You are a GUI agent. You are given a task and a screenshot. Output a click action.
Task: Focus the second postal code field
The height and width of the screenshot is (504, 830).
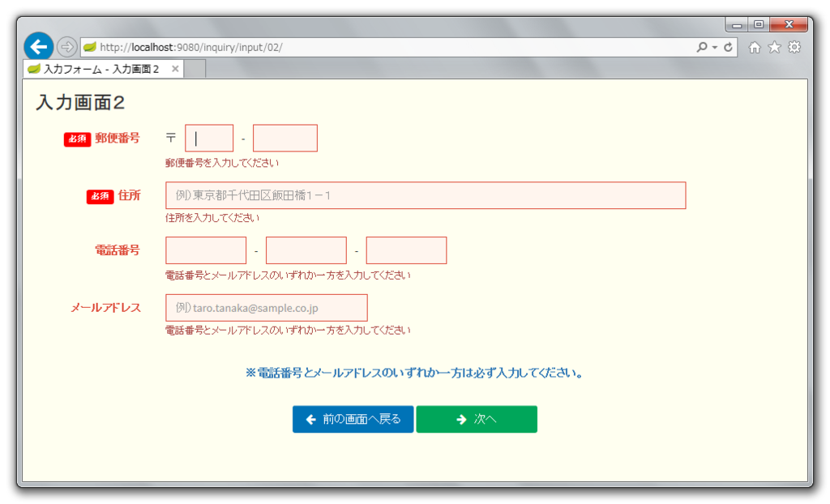click(285, 139)
